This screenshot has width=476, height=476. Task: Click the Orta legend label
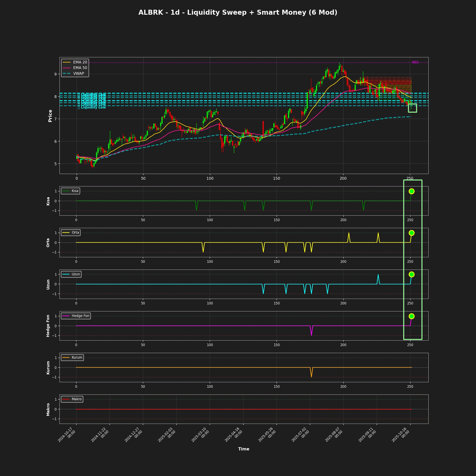tap(75, 233)
